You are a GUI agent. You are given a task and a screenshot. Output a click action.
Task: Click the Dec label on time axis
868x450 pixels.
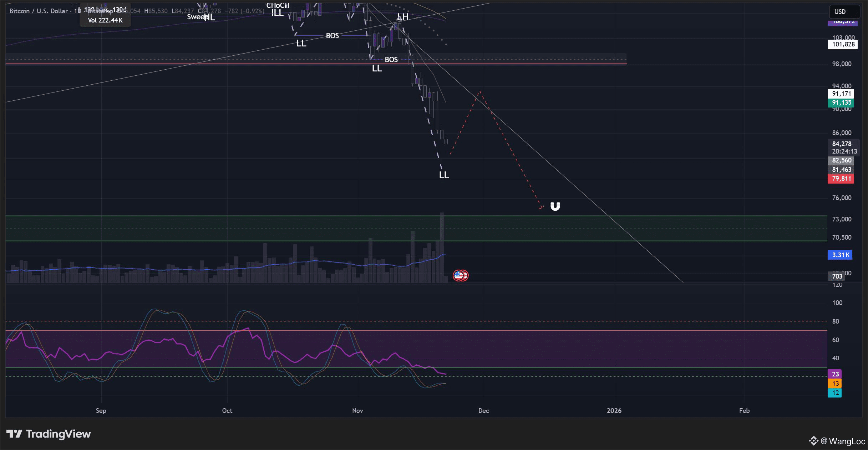pyautogui.click(x=483, y=410)
